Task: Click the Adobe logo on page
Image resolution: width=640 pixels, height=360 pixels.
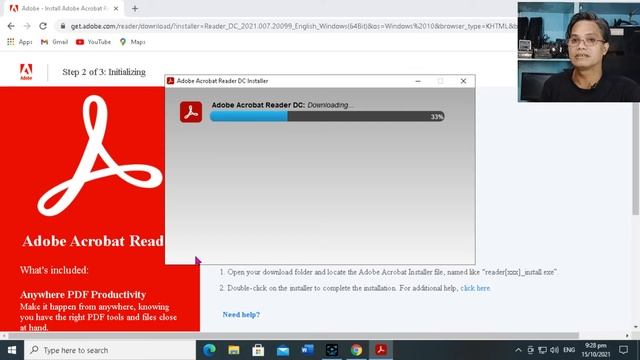Action: pos(26,72)
